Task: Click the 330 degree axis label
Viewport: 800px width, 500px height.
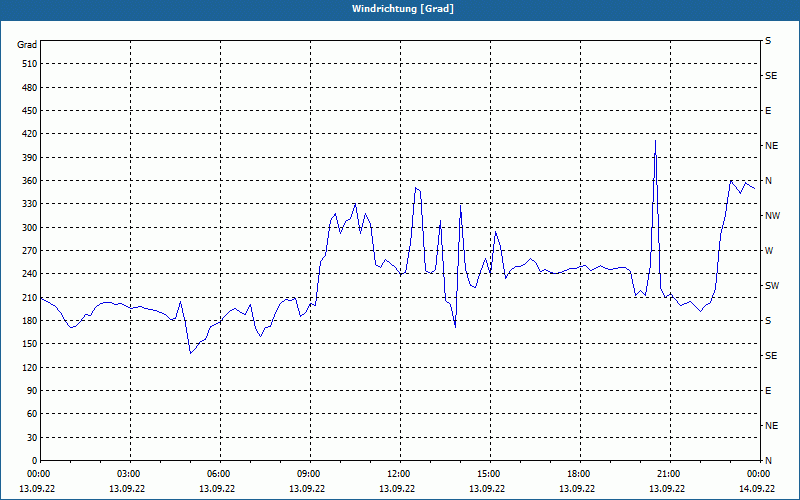Action: pos(29,204)
